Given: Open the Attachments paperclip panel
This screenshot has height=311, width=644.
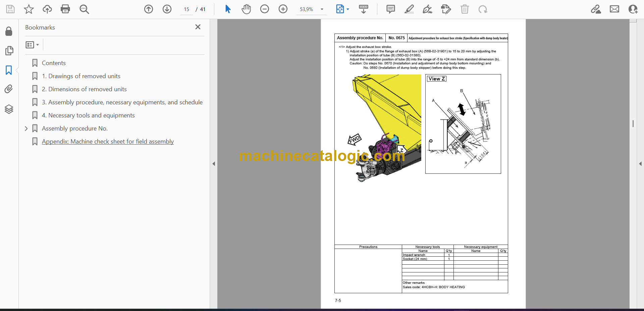Looking at the screenshot, I should coord(9,89).
